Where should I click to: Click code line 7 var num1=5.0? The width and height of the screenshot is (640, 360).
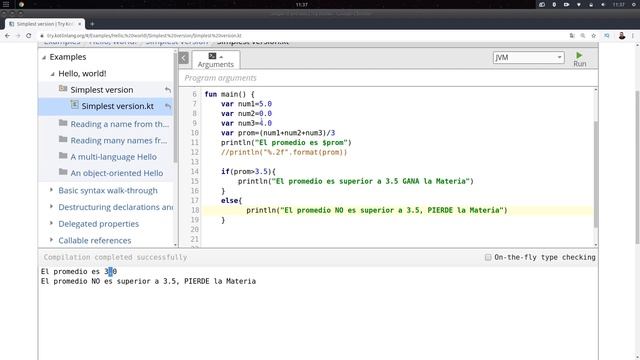(246, 104)
